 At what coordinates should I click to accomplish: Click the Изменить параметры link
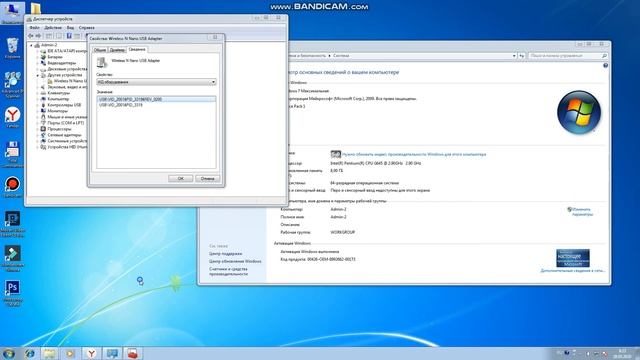(582, 212)
